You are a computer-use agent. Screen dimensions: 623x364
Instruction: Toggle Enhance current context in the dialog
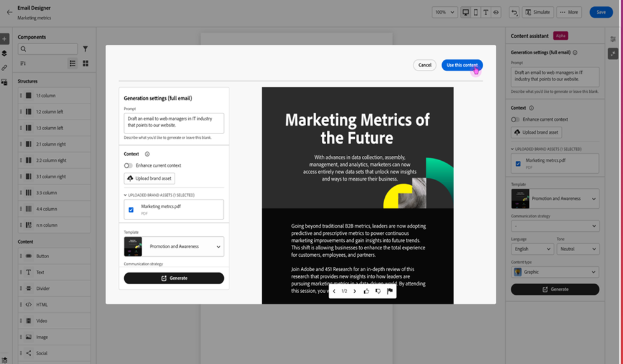(x=128, y=165)
